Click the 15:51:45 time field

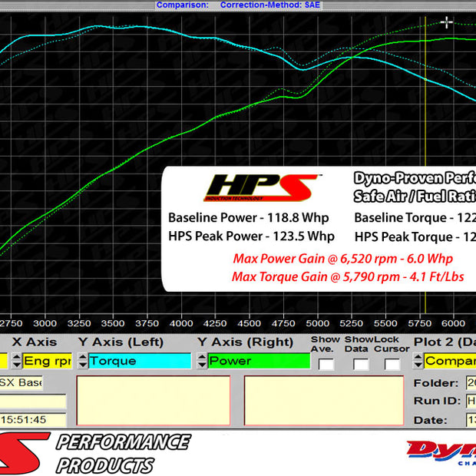coord(33,420)
